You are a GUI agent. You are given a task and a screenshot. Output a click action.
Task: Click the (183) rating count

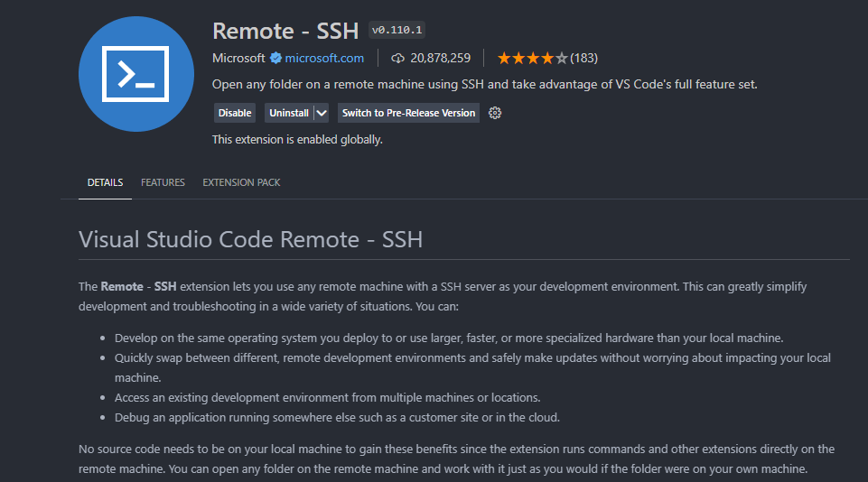[x=584, y=58]
